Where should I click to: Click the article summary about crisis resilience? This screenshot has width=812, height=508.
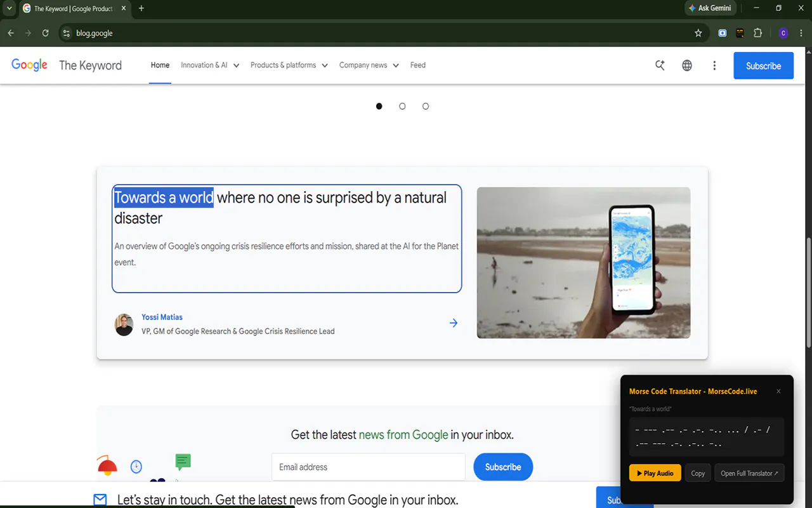287,254
